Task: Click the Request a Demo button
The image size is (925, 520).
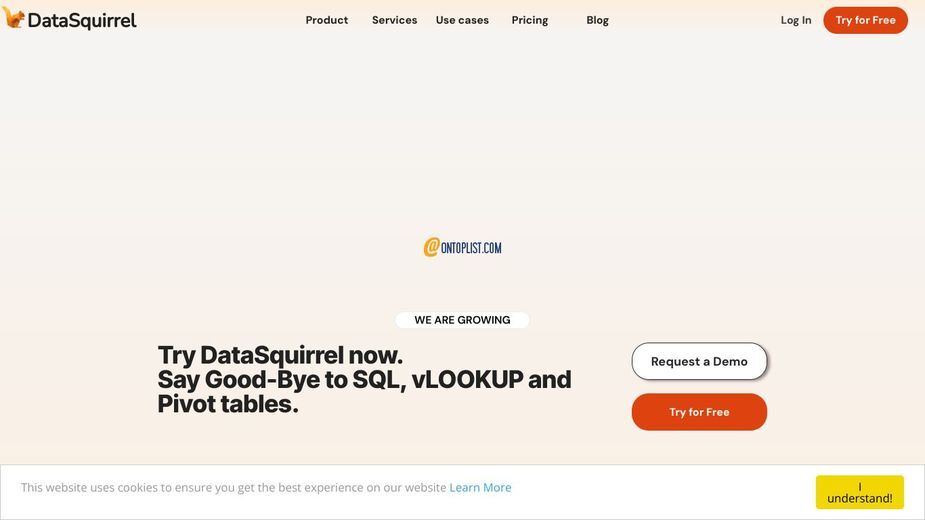Action: click(x=699, y=361)
